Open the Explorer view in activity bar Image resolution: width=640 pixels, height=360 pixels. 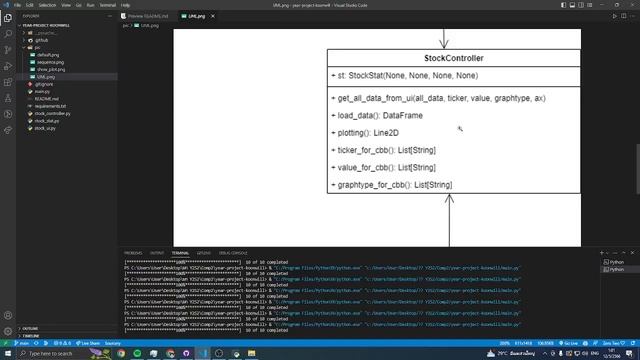8,18
